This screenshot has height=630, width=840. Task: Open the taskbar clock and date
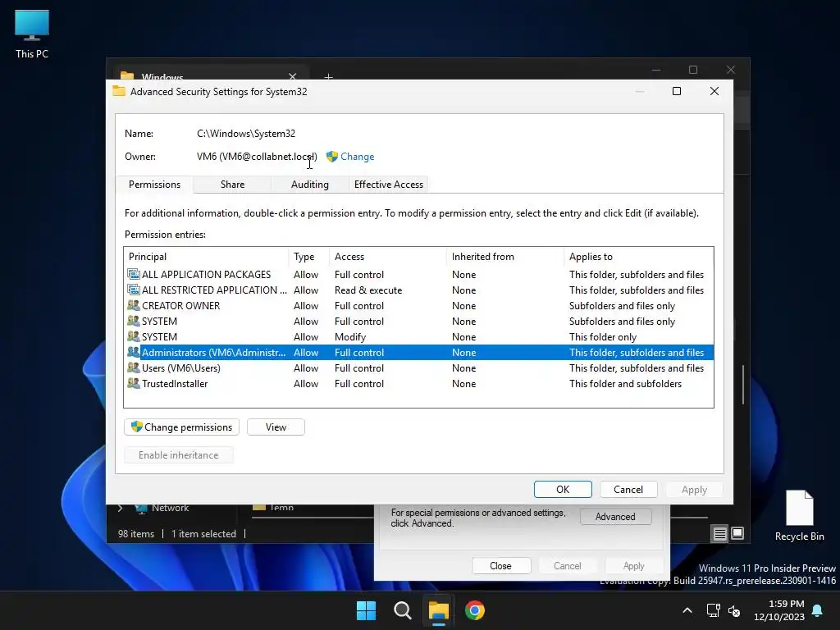pos(779,610)
